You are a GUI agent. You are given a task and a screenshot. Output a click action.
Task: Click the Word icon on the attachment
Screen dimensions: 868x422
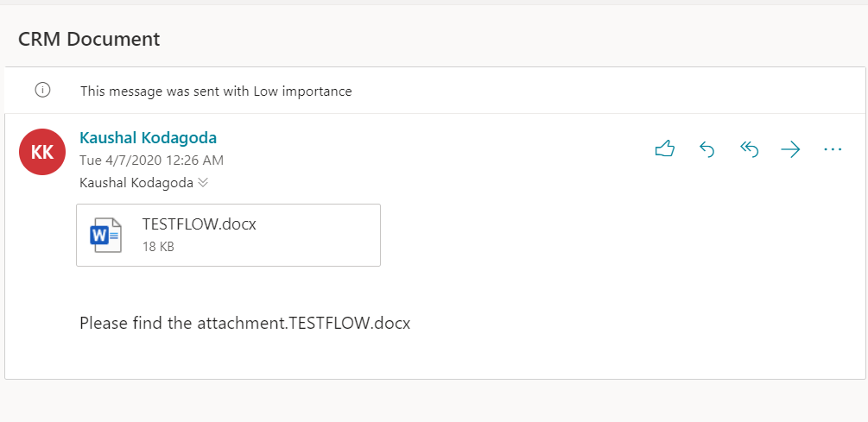[x=105, y=235]
